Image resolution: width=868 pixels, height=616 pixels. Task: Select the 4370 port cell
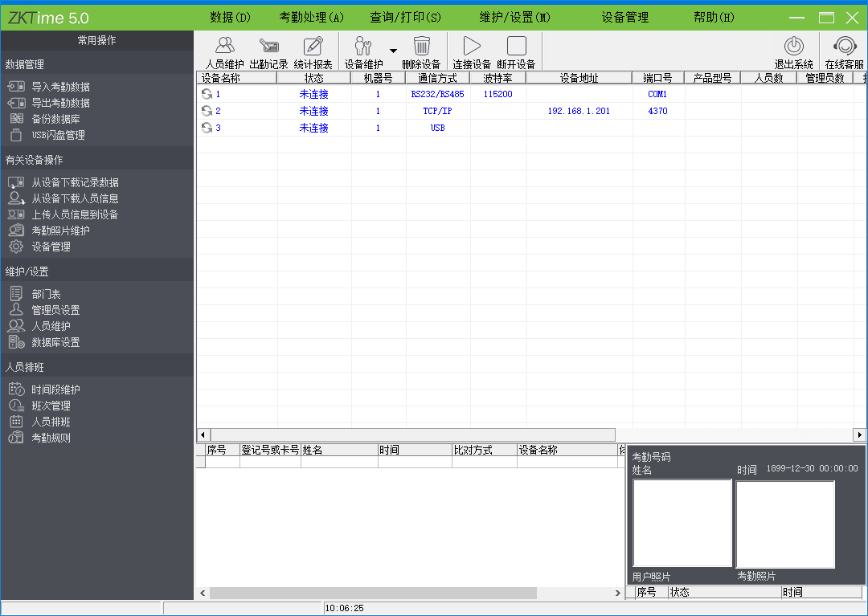657,111
